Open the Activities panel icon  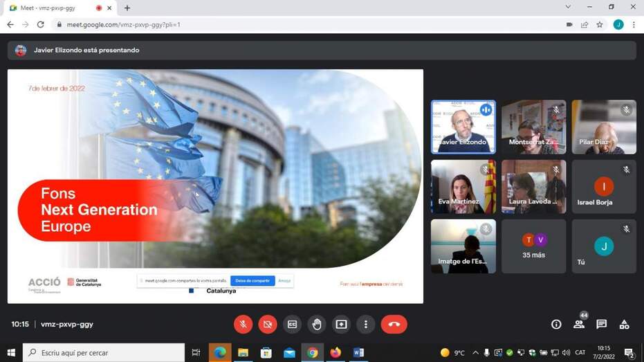coord(624,324)
